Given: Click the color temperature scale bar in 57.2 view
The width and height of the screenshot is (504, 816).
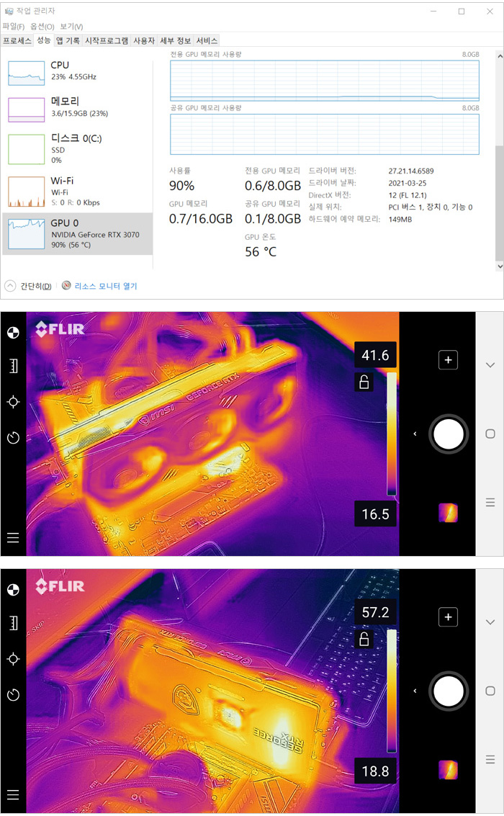Looking at the screenshot, I should 392,691.
